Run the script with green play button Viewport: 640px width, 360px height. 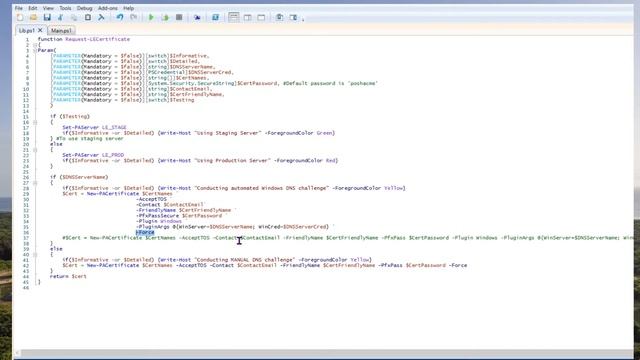point(151,18)
